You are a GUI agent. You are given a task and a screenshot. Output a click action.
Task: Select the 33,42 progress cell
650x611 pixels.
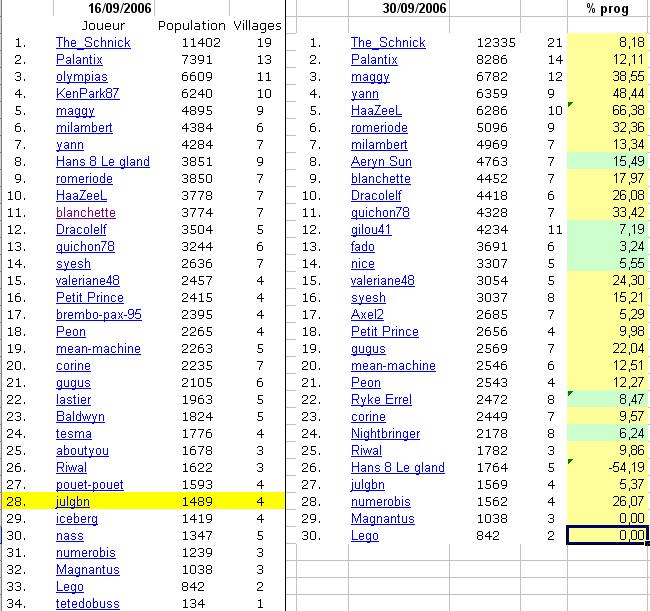pos(607,213)
